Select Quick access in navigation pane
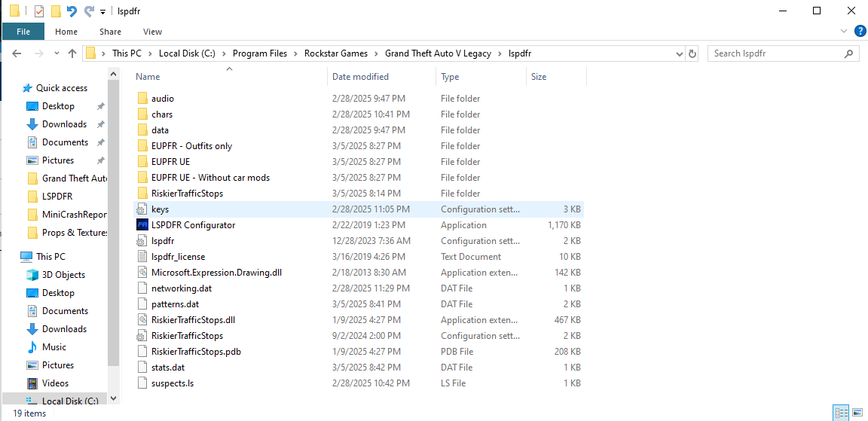 tap(62, 88)
